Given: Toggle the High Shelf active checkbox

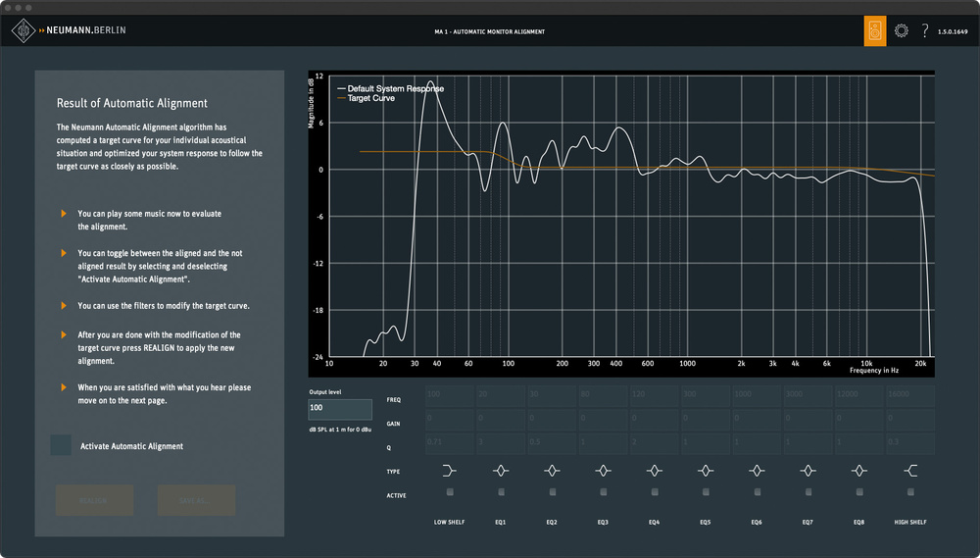Looking at the screenshot, I should coord(909,492).
